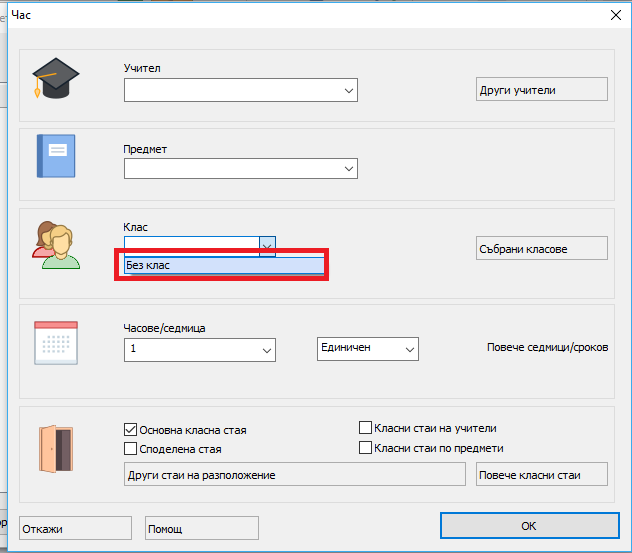Viewport: 632px width, 553px height.
Task: Toggle the Основна класна стая checkbox
Action: coord(131,430)
